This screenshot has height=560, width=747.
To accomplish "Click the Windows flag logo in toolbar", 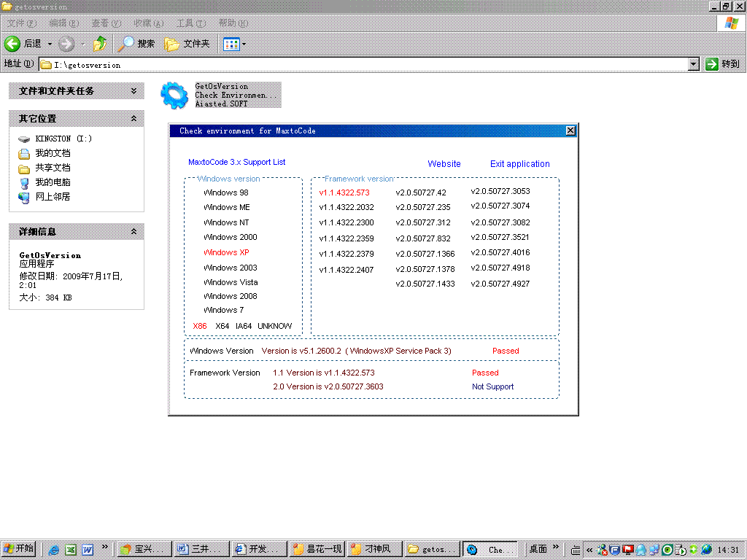I will point(731,23).
